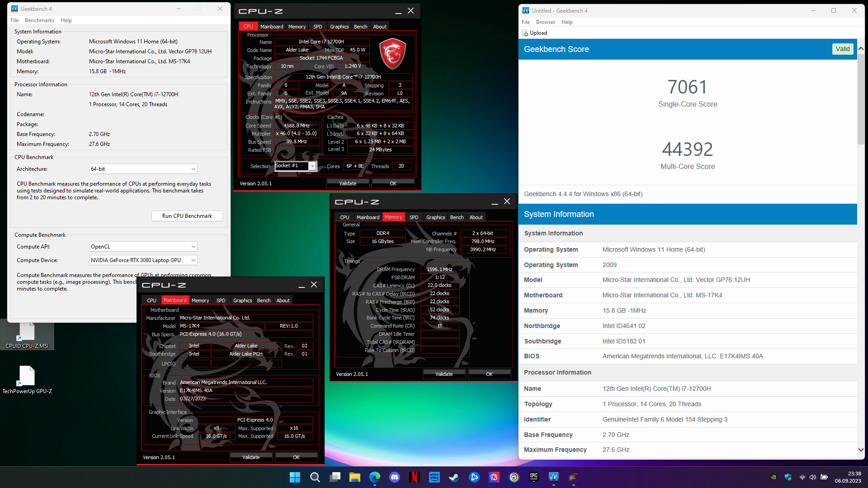Click Validate in CPU-Z Memory window
The width and height of the screenshot is (868, 488).
444,374
